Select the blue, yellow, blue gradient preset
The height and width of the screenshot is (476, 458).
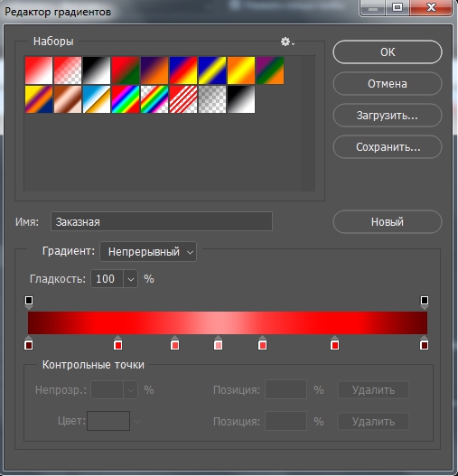click(x=212, y=70)
